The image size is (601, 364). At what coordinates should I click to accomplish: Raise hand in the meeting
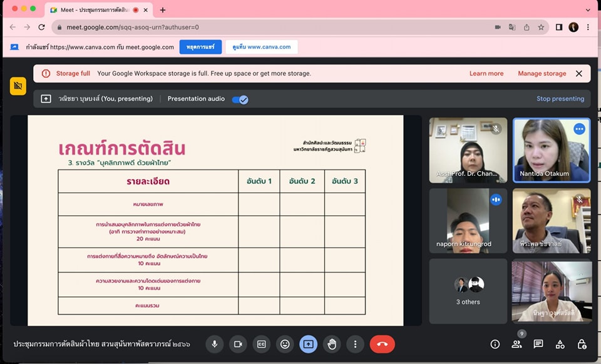coord(332,344)
